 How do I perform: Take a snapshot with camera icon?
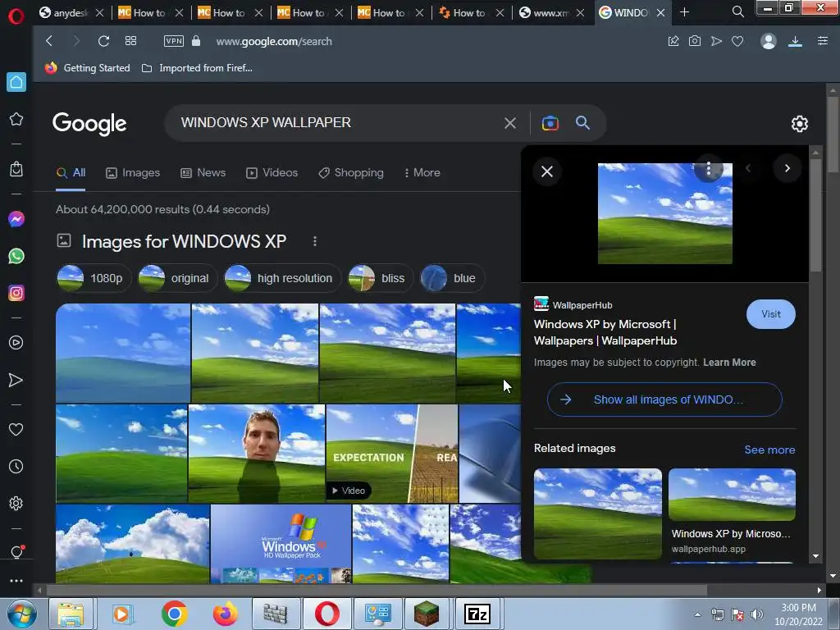pos(695,41)
